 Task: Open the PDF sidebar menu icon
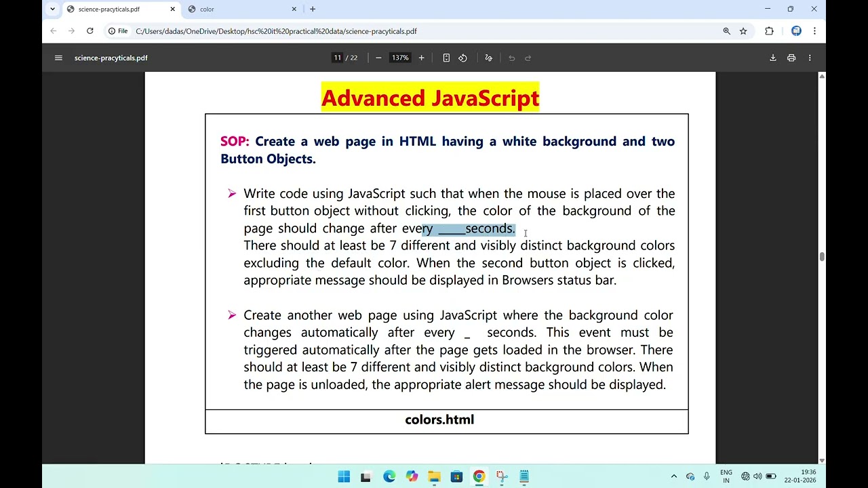coord(58,58)
